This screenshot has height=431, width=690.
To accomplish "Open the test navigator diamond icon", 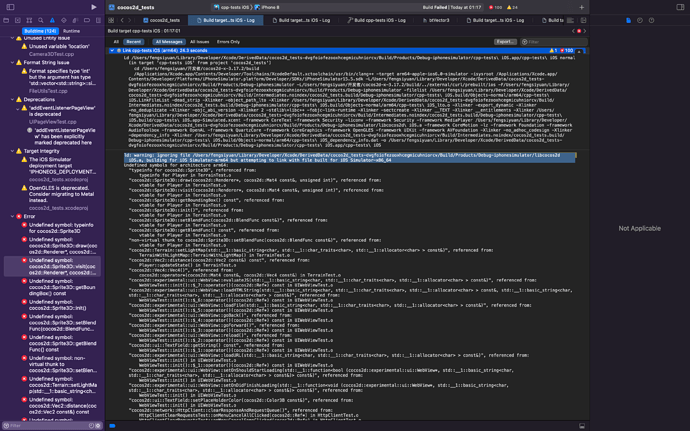I will point(64,20).
